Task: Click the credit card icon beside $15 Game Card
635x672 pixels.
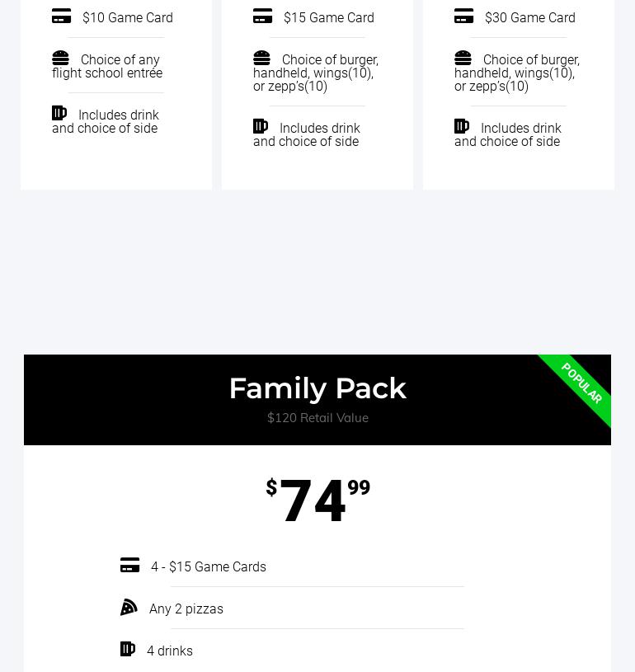Action: (x=262, y=16)
